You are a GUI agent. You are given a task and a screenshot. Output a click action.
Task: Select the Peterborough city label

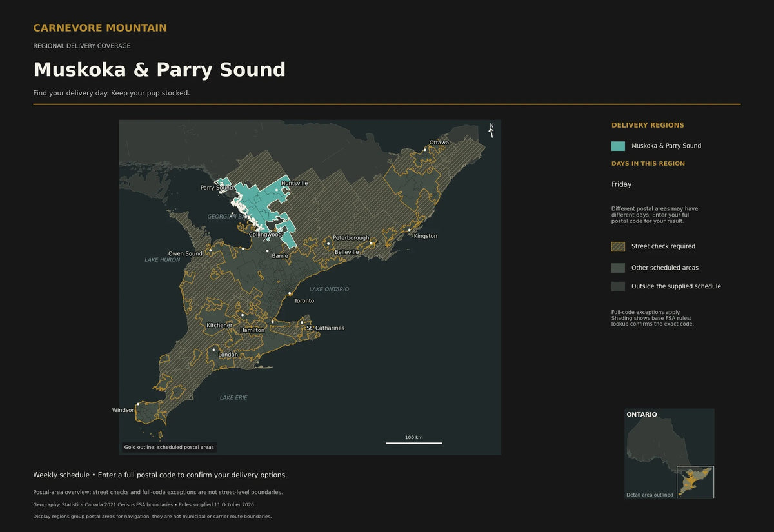[351, 238]
